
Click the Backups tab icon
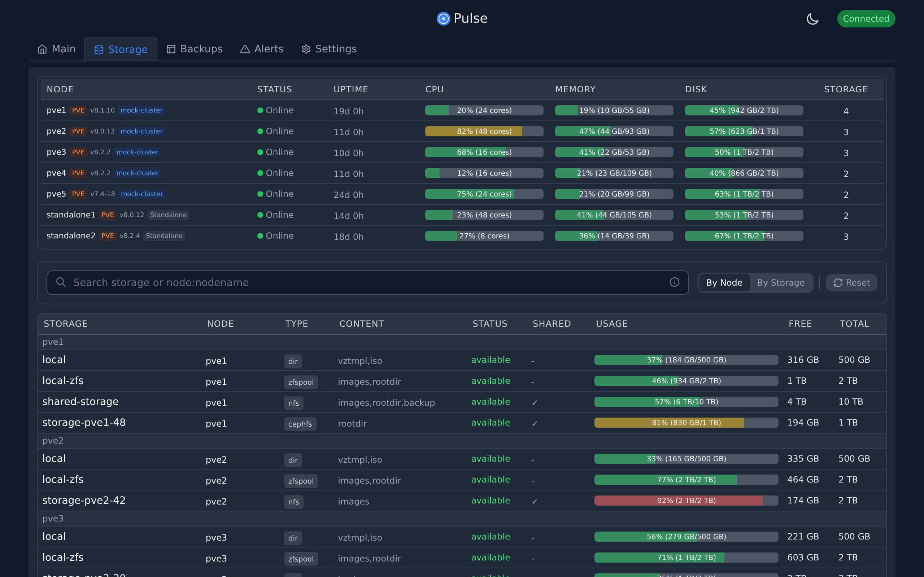click(171, 49)
